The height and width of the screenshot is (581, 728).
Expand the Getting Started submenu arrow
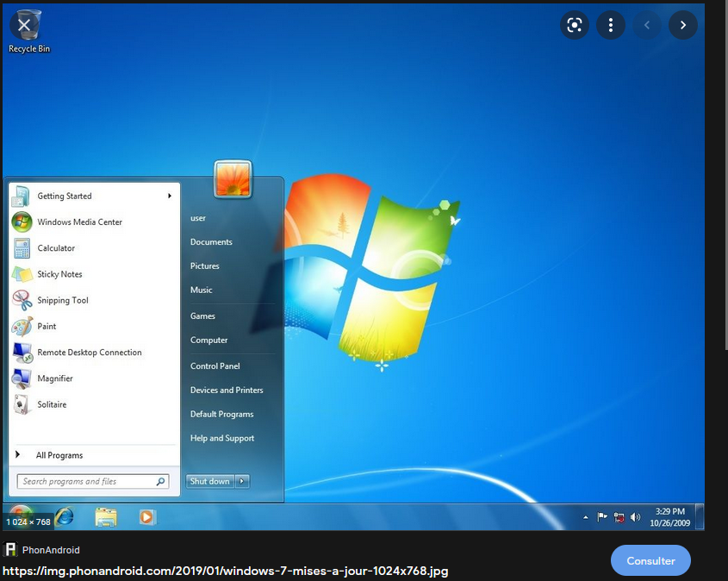tap(170, 196)
